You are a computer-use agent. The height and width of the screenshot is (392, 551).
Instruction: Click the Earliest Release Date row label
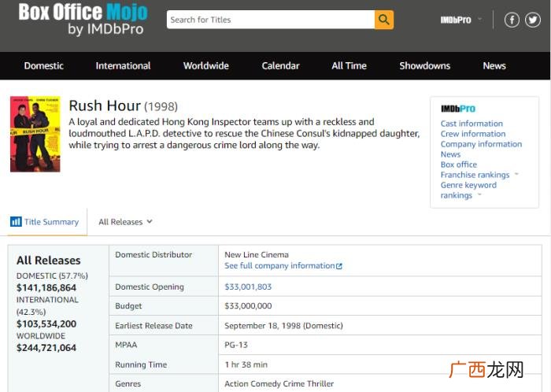point(153,326)
